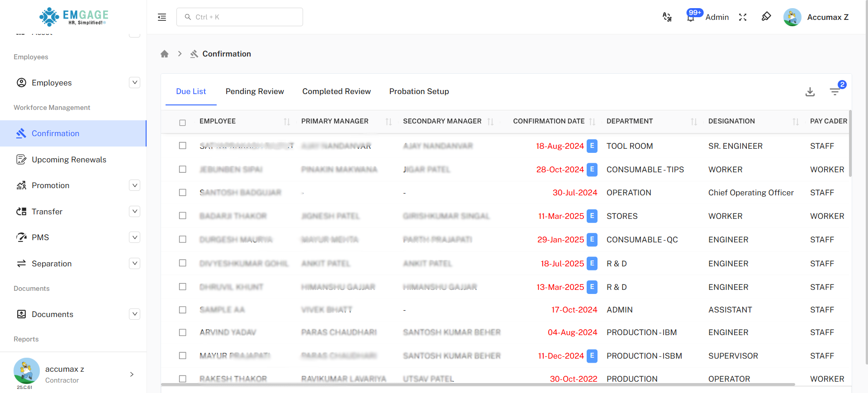The height and width of the screenshot is (393, 868).
Task: Click the hamburger menu collapse icon
Action: pyautogui.click(x=162, y=17)
